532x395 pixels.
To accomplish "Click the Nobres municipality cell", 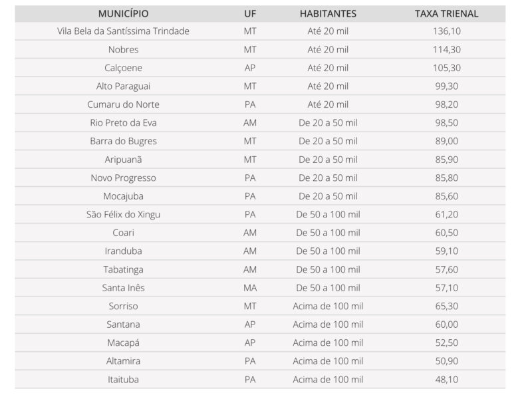I will point(123,50).
